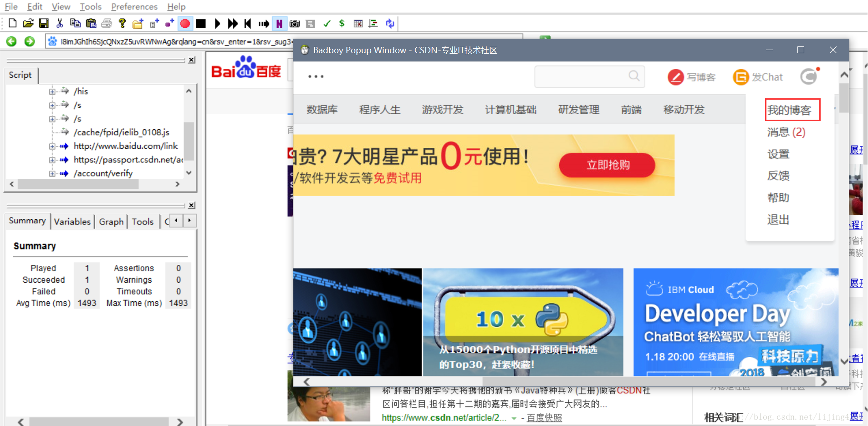
Task: Go back with green left arrow
Action: (11, 41)
